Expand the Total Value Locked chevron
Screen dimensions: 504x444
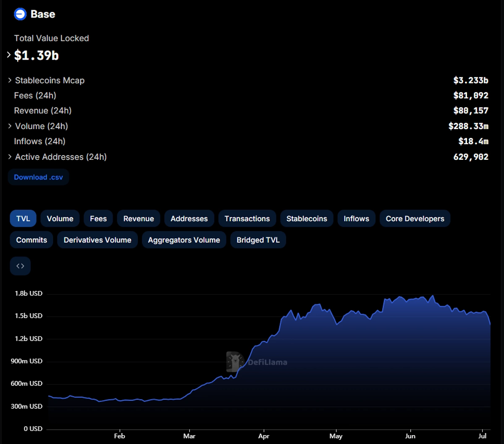pyautogui.click(x=9, y=55)
